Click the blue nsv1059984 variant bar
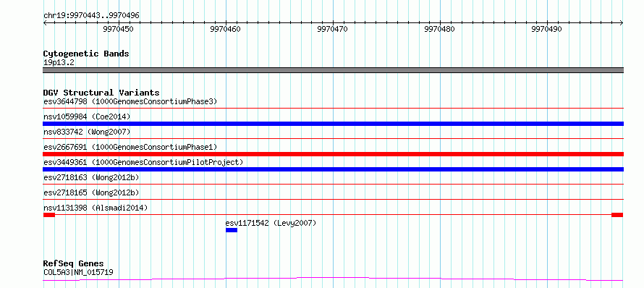Viewport: 644px width, 288px height. pyautogui.click(x=333, y=124)
